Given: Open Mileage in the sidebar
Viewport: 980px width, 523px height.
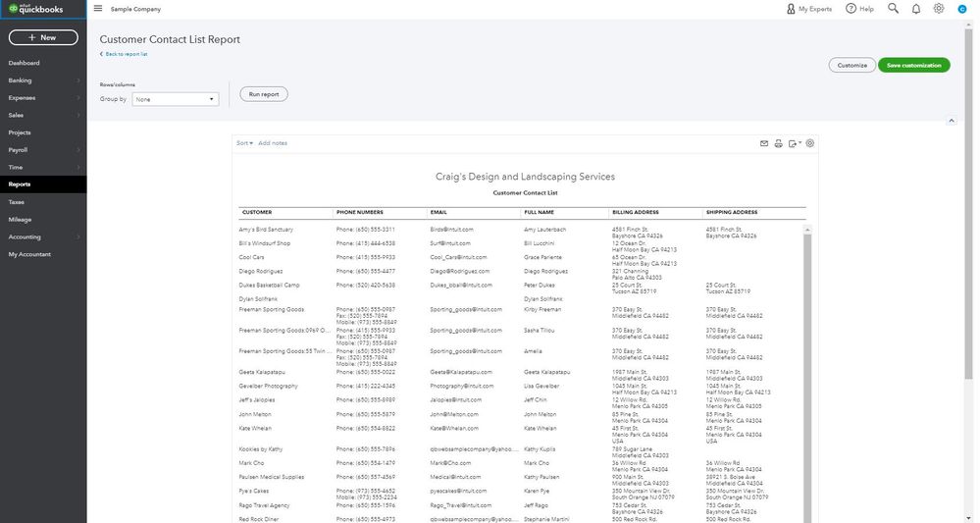Looking at the screenshot, I should point(20,220).
